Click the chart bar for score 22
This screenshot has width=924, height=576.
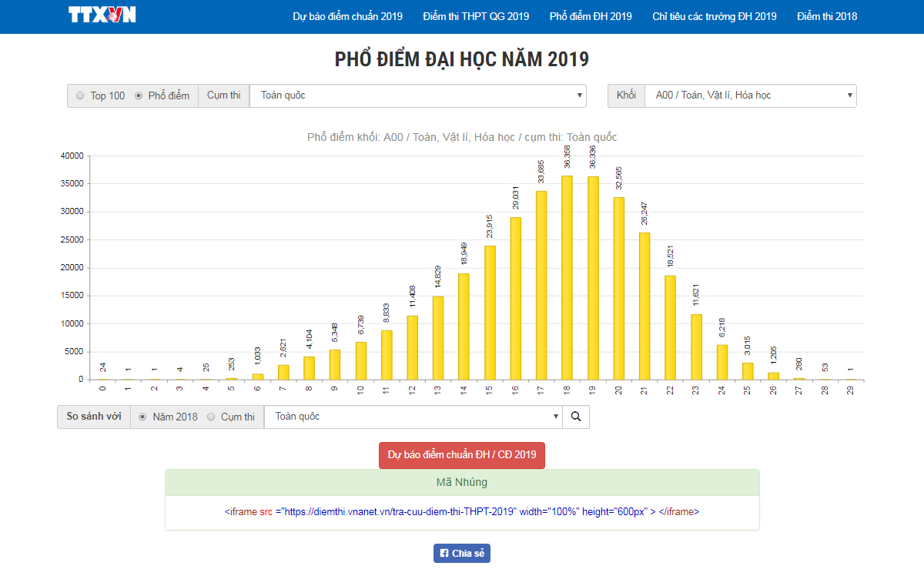tap(670, 327)
